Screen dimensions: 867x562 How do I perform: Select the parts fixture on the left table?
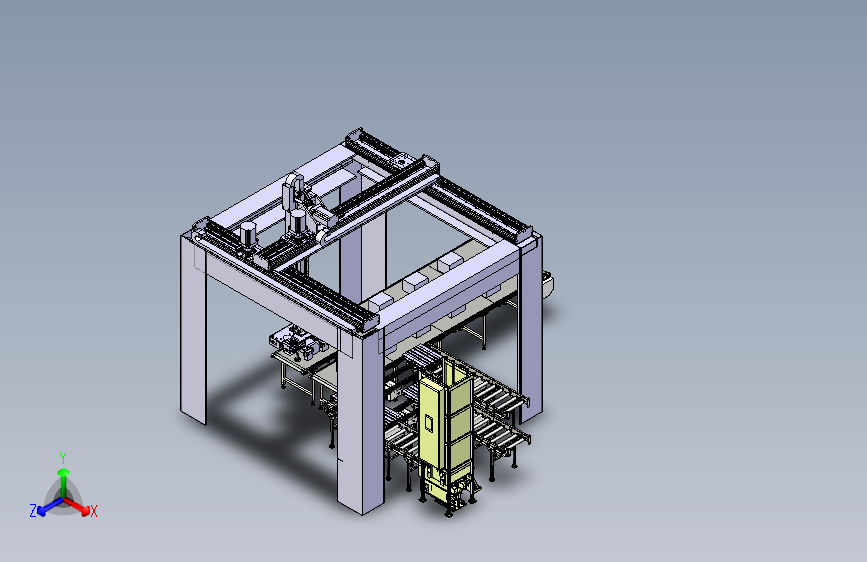pos(297,343)
